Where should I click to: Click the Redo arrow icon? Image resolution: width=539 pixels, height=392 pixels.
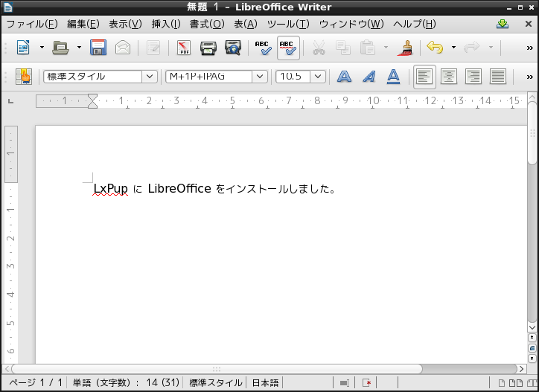(x=472, y=48)
